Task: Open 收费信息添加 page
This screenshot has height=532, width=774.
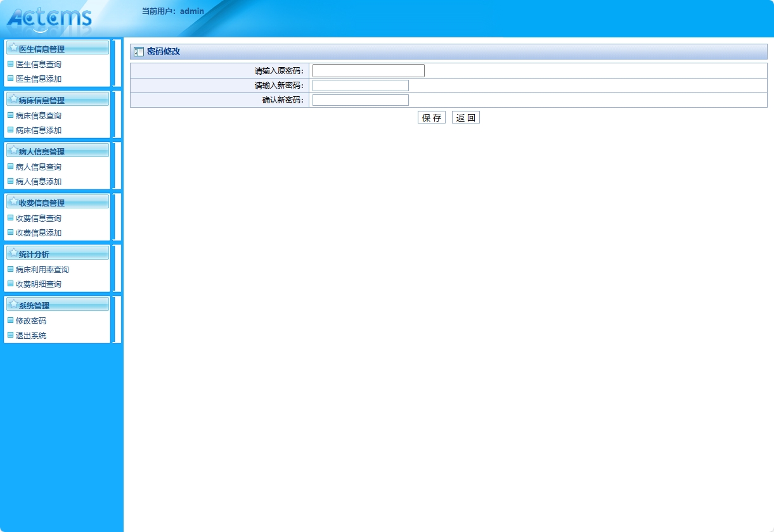Action: coord(39,233)
